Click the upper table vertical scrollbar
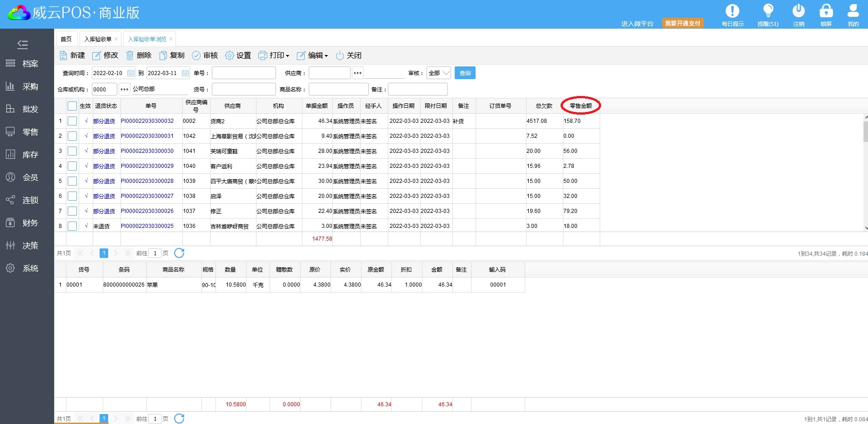 [x=865, y=132]
